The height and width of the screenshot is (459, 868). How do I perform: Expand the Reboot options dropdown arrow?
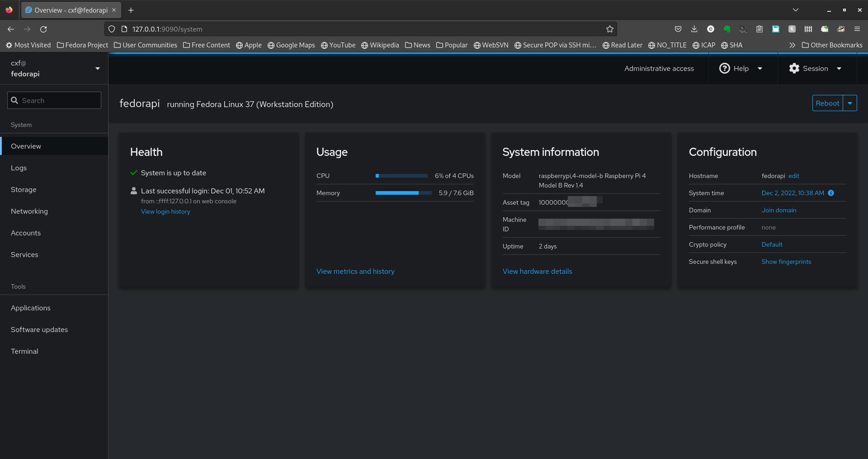(x=850, y=103)
